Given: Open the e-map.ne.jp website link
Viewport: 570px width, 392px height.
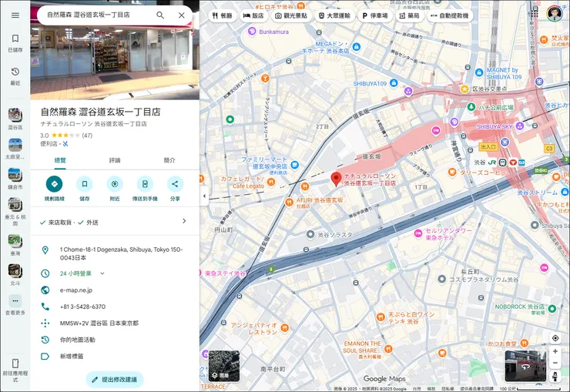Looking at the screenshot, I should 76,290.
